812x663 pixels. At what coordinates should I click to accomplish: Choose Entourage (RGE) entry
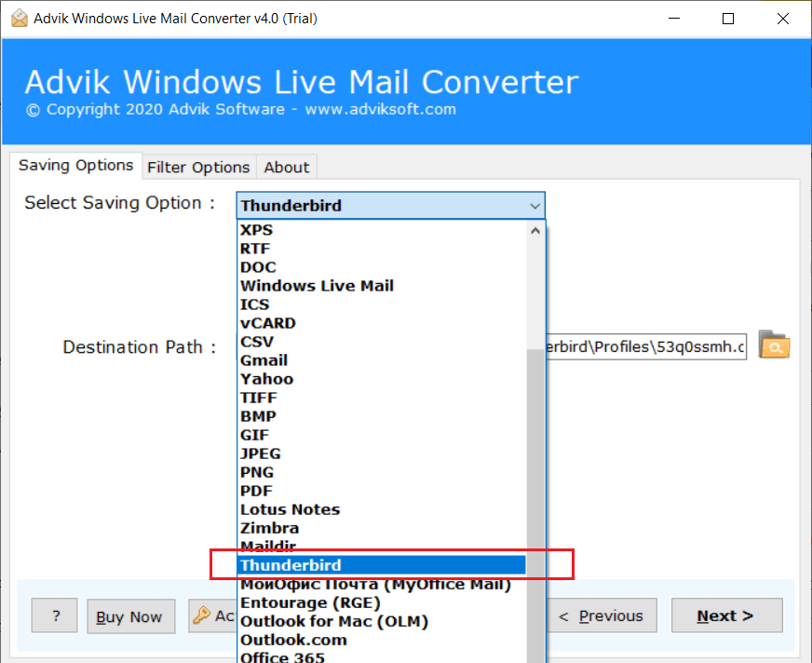click(382, 602)
